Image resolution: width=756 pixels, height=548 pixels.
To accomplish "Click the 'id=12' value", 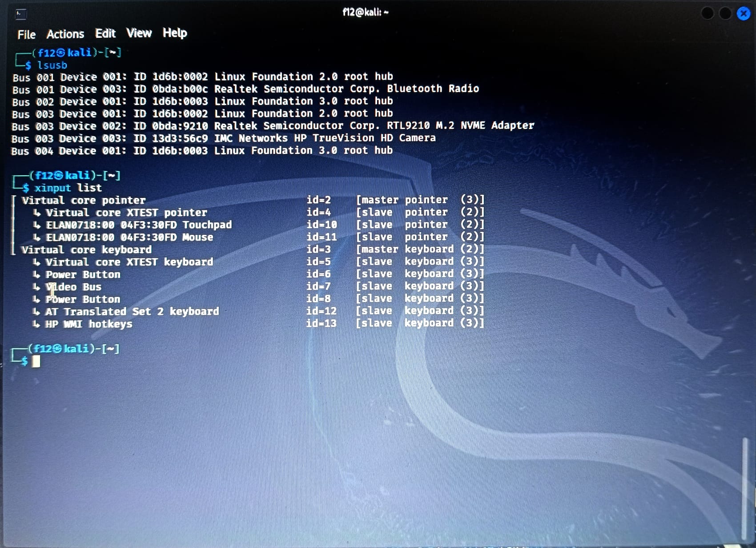I will (x=322, y=311).
